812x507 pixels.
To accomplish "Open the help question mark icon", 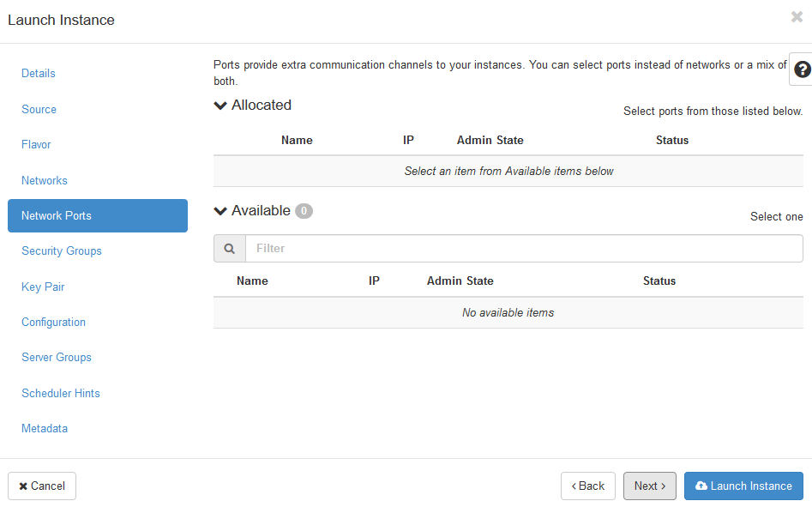I will [x=802, y=69].
